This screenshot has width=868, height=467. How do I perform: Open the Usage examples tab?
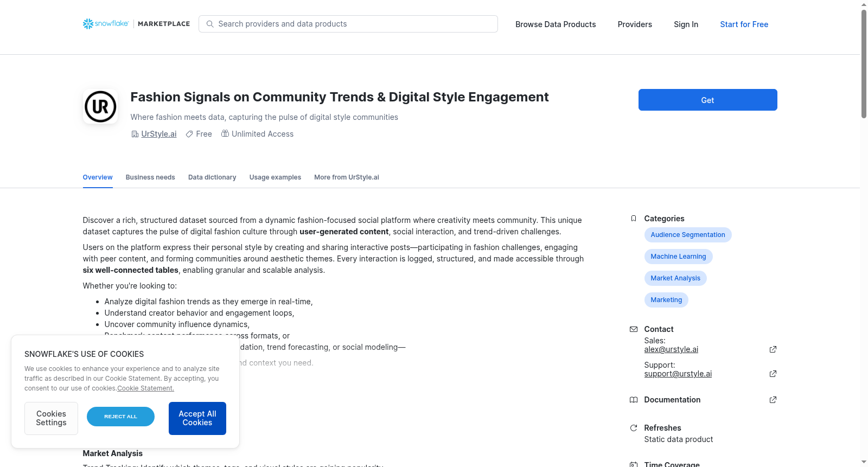coord(275,177)
